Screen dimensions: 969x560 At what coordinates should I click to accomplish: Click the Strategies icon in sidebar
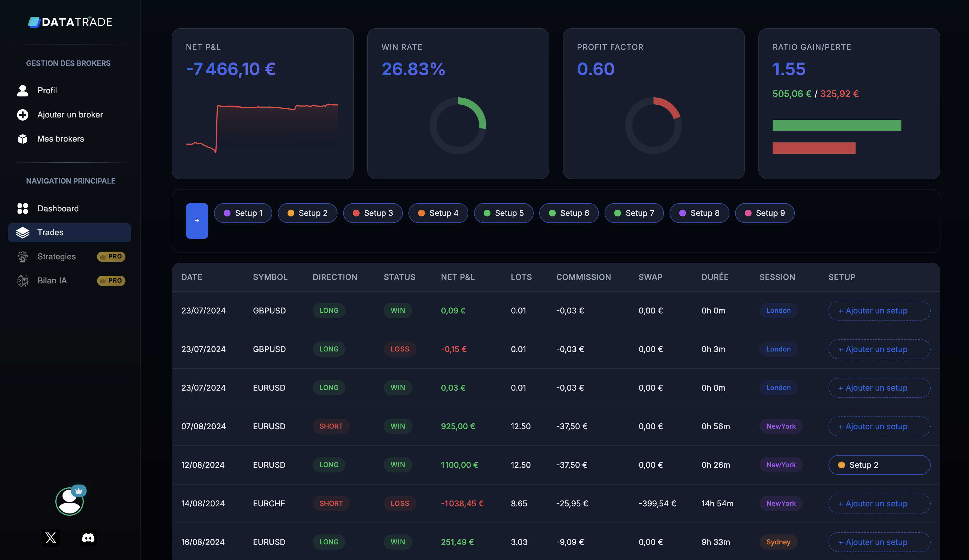coord(23,256)
